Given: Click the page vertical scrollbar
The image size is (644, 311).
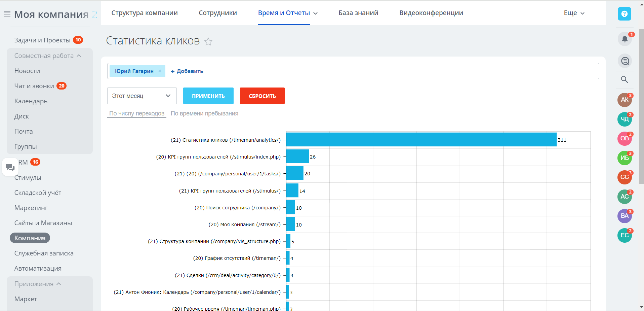Looking at the screenshot, I should click(641, 106).
